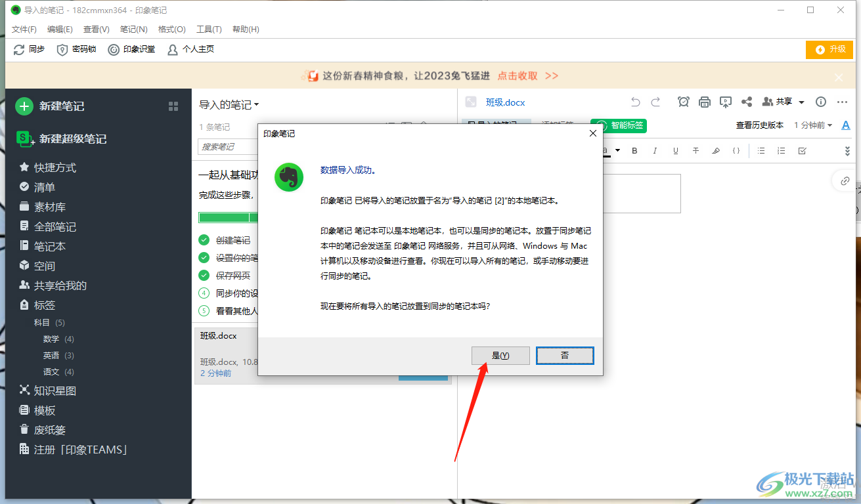861x504 pixels.
Task: Start presentation mode icon
Action: pos(726,102)
